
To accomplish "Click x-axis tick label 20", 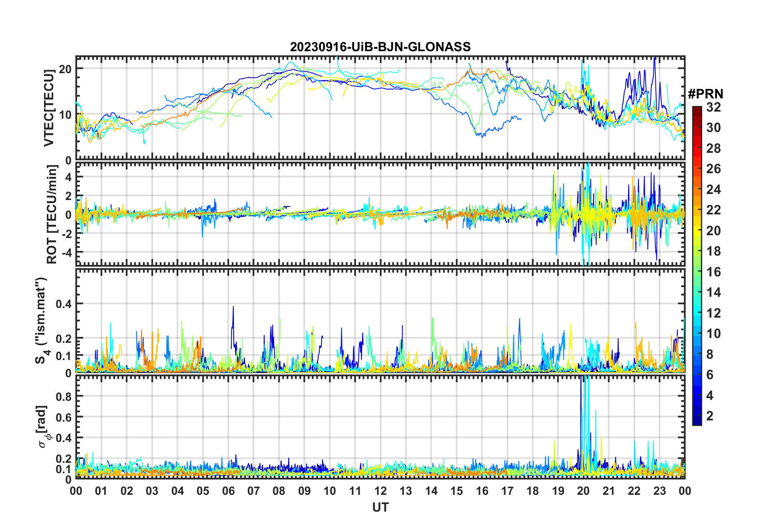I will tap(583, 491).
